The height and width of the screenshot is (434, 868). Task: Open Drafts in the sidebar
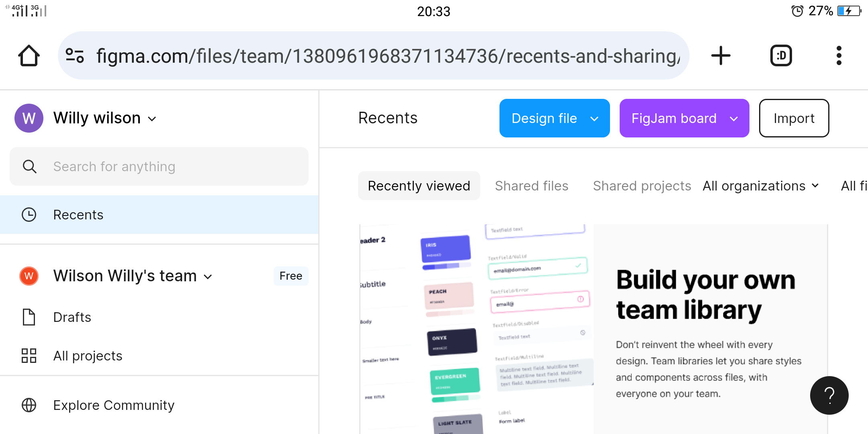pyautogui.click(x=72, y=317)
